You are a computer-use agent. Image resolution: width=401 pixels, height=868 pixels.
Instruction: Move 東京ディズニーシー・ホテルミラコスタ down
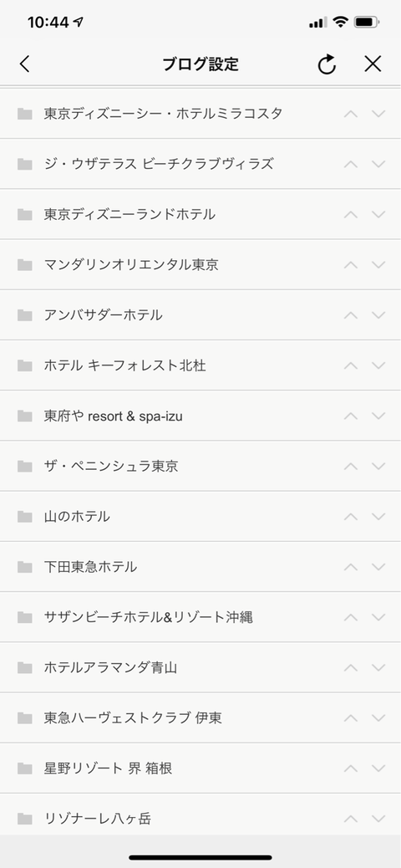[378, 114]
